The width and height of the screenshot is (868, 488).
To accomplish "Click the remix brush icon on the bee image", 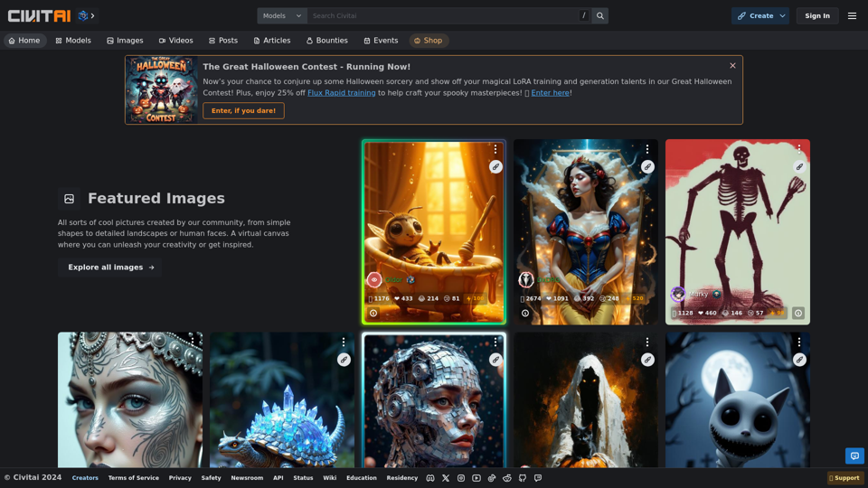I will pyautogui.click(x=495, y=166).
